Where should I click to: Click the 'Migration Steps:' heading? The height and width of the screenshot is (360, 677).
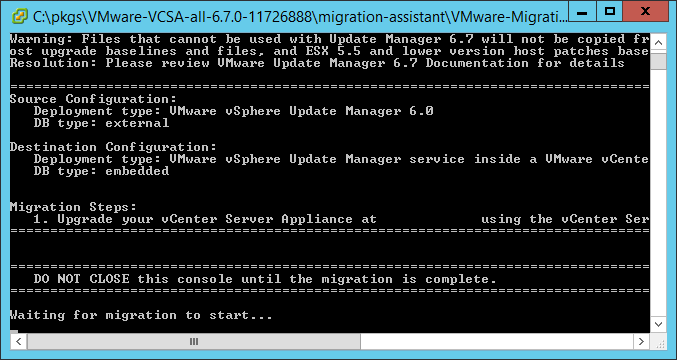[73, 207]
